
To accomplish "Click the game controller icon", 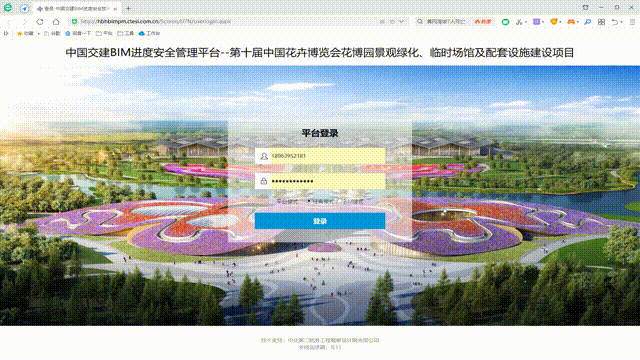I will pyautogui.click(x=571, y=22).
